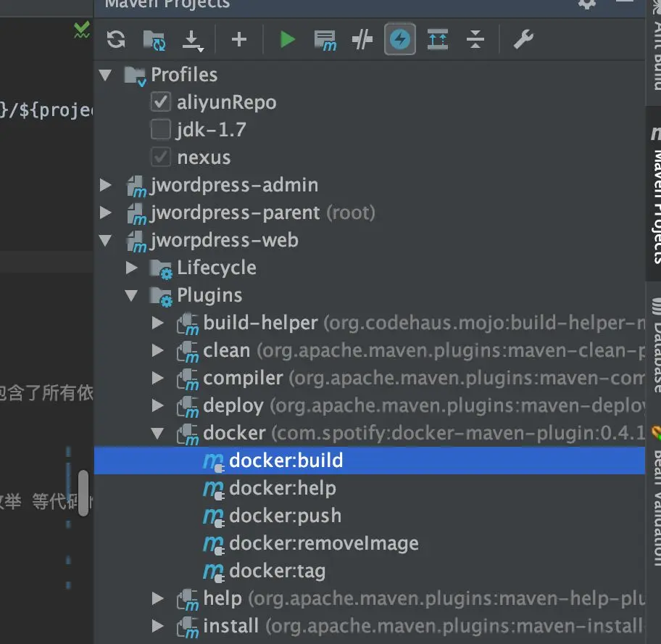Select jwordpress-parent module label

(235, 213)
